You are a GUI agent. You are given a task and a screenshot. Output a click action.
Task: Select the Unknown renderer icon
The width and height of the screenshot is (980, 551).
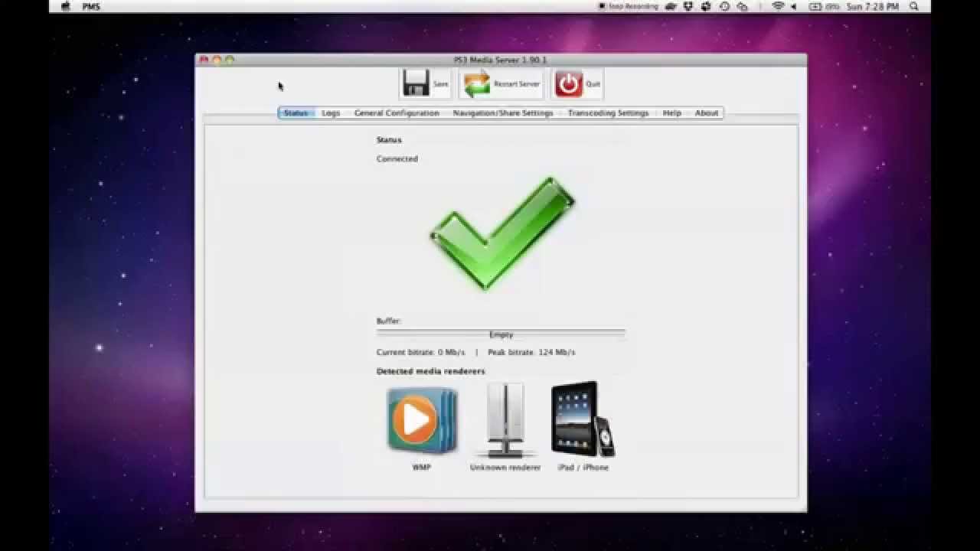coord(505,421)
